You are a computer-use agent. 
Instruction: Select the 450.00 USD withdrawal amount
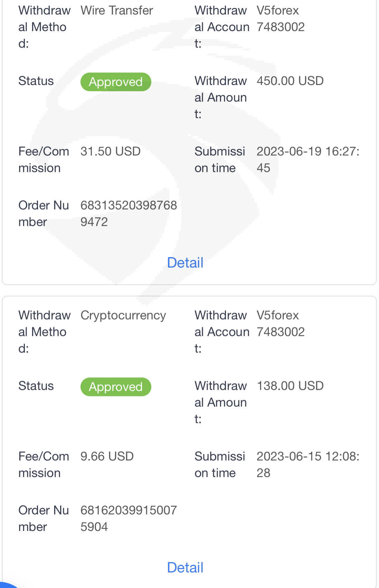click(x=290, y=81)
